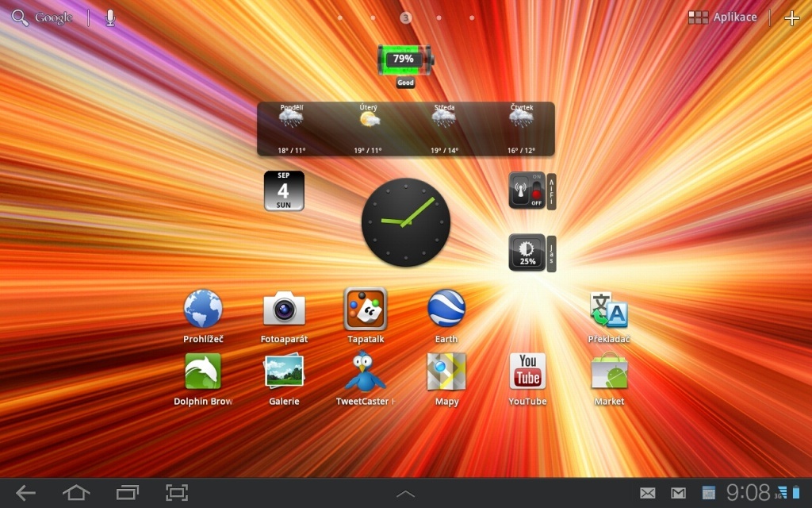
Task: Open the calendar notification icon
Action: [708, 493]
